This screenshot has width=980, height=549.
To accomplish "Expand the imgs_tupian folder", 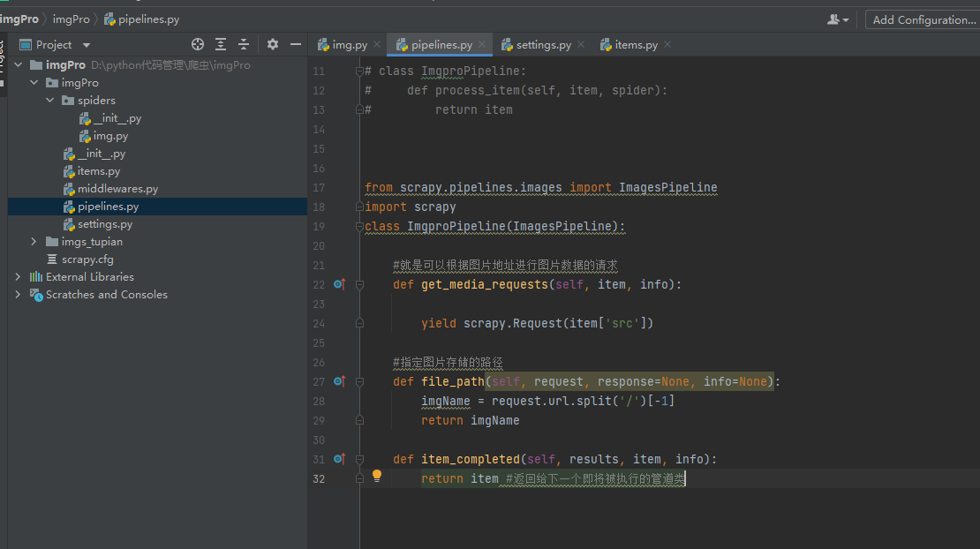I will pyautogui.click(x=34, y=242).
